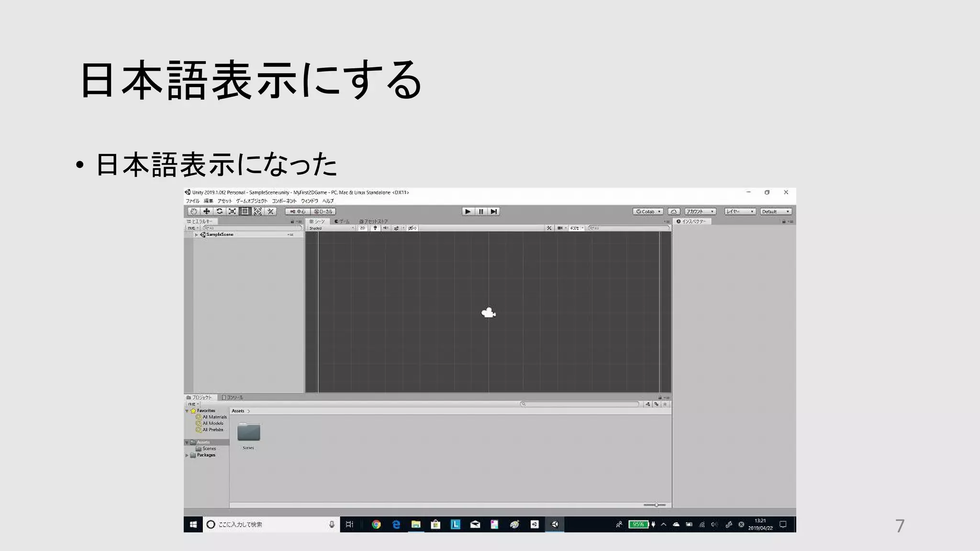Expand Packages folder tree
Screen dimensions: 980x551
(187, 455)
